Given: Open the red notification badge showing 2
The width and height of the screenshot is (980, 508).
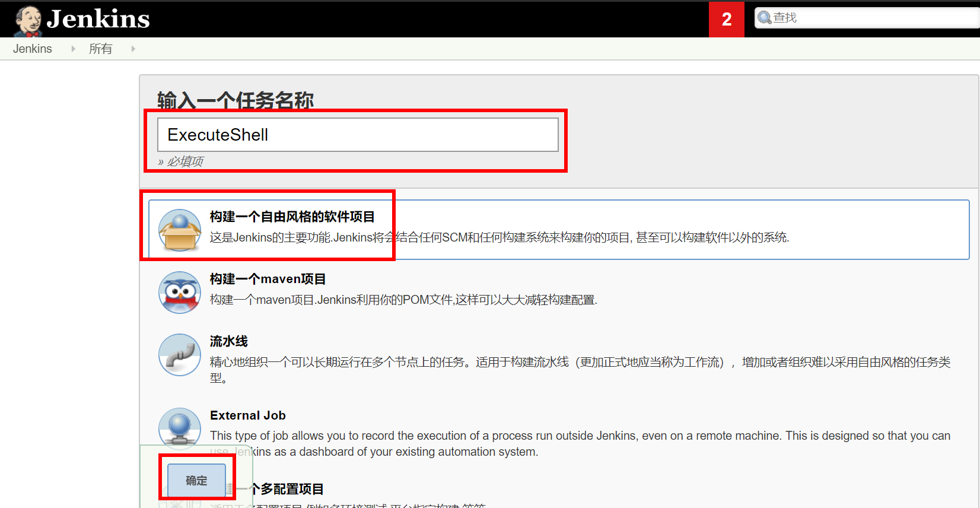Looking at the screenshot, I should tap(727, 20).
